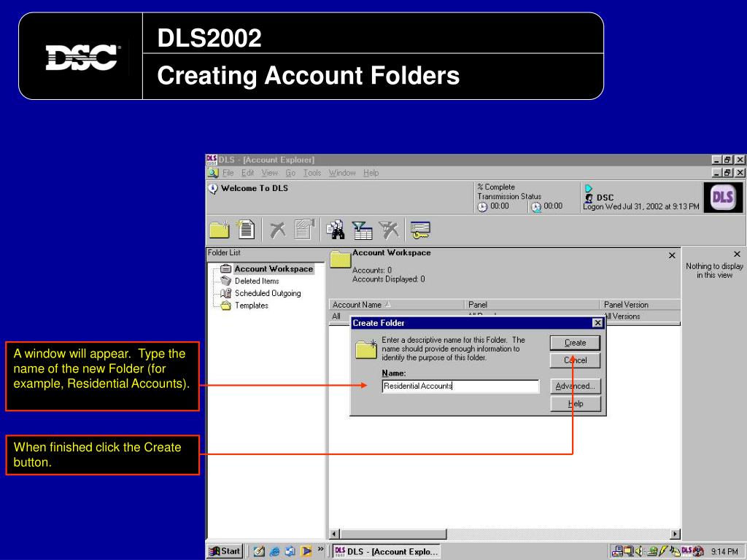The width and height of the screenshot is (747, 560).
Task: Click the Panel column header
Action: [532, 305]
